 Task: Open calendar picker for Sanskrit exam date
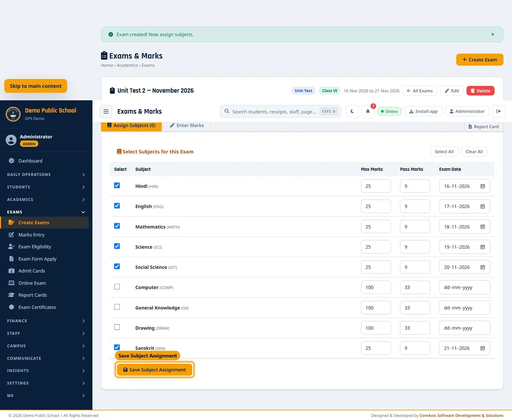click(482, 348)
